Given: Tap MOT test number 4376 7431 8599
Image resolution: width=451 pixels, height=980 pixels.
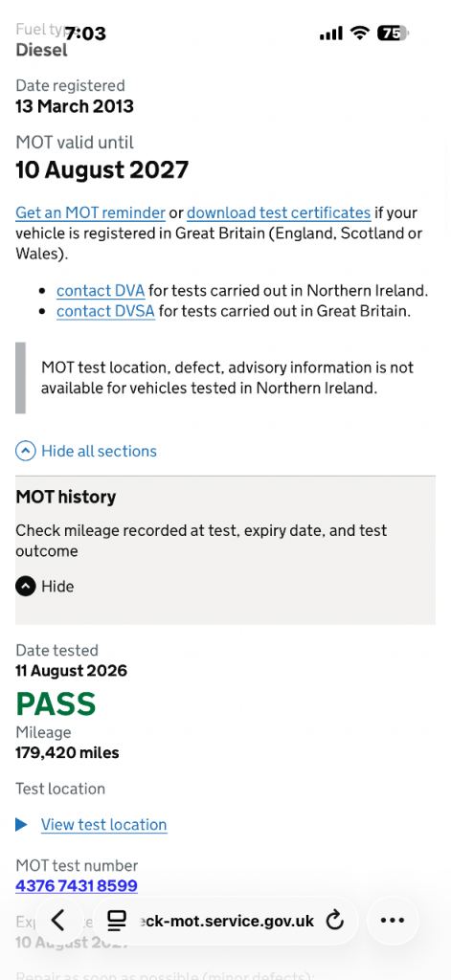Looking at the screenshot, I should coord(77,885).
